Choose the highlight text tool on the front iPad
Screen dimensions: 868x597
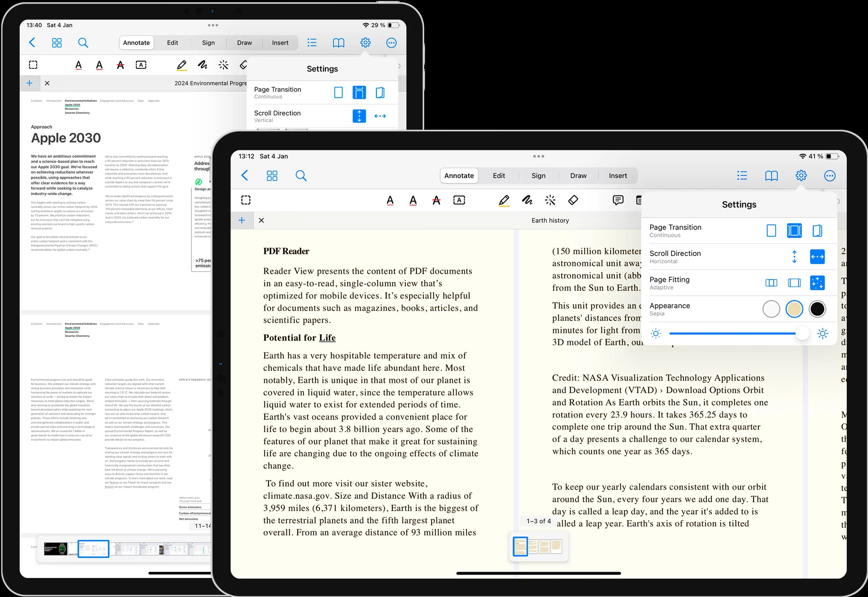click(390, 201)
